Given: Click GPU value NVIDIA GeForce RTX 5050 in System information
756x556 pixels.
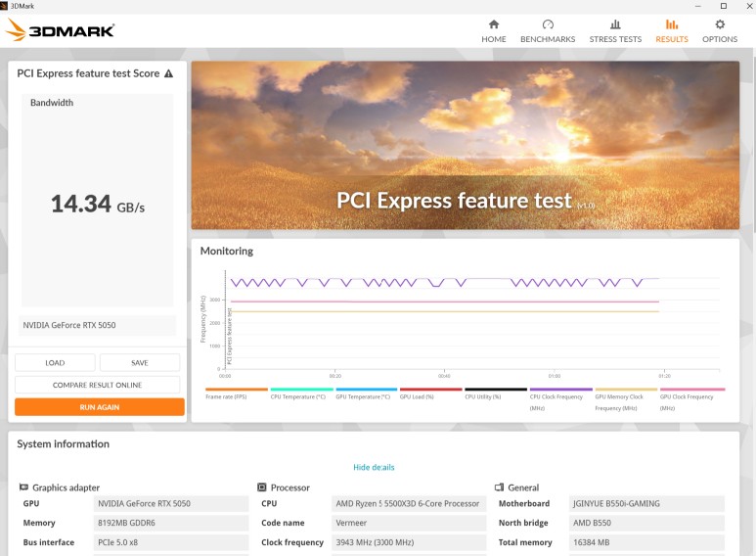Looking at the screenshot, I should 171,503.
